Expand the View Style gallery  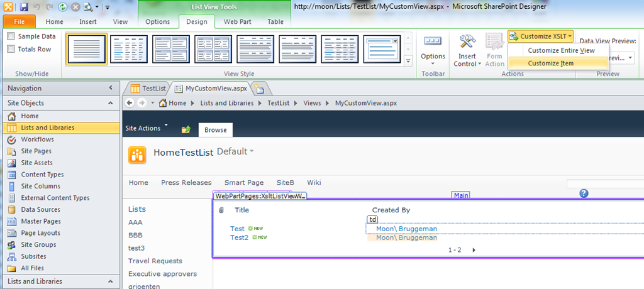(408, 61)
